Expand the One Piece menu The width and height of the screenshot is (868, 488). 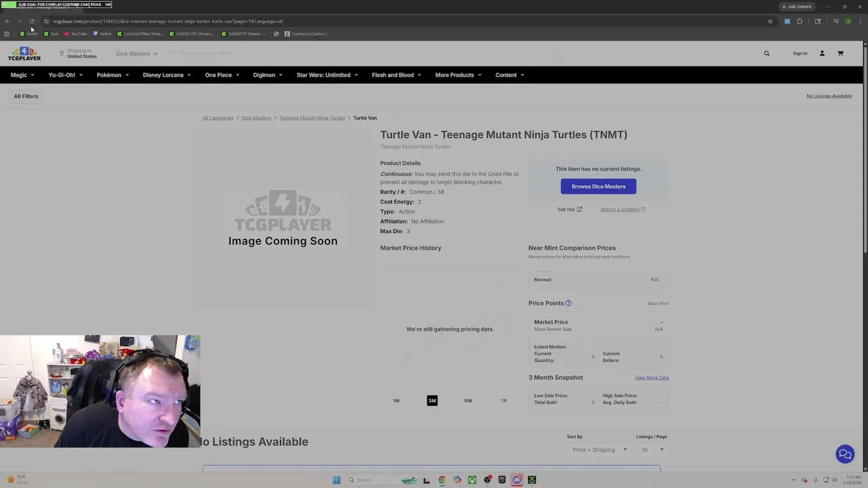pyautogui.click(x=222, y=75)
